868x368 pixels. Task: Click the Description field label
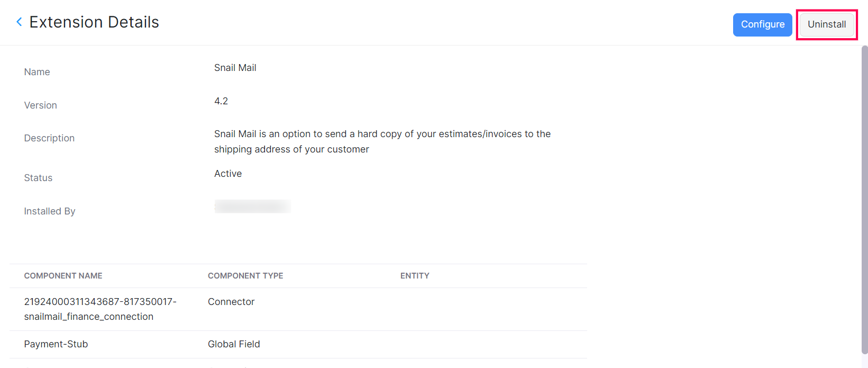click(49, 138)
